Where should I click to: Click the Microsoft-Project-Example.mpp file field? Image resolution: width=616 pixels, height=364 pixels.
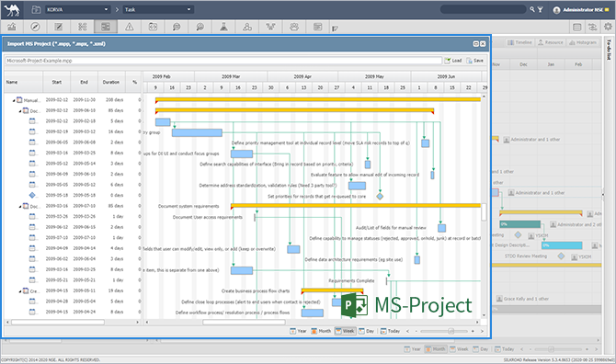point(223,61)
